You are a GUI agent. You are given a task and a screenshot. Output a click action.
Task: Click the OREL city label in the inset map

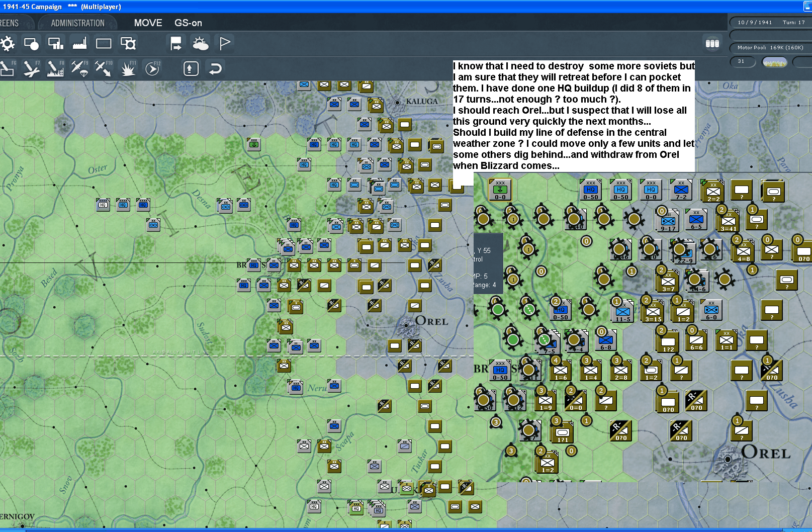tap(765, 452)
